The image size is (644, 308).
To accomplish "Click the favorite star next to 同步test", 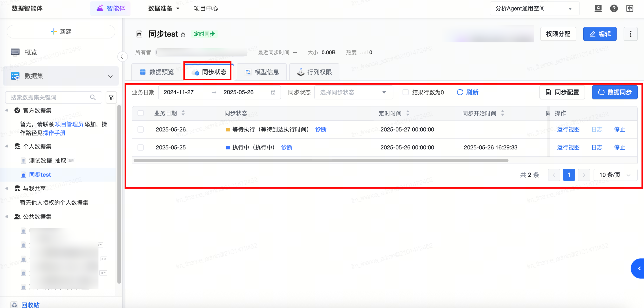I will (183, 34).
